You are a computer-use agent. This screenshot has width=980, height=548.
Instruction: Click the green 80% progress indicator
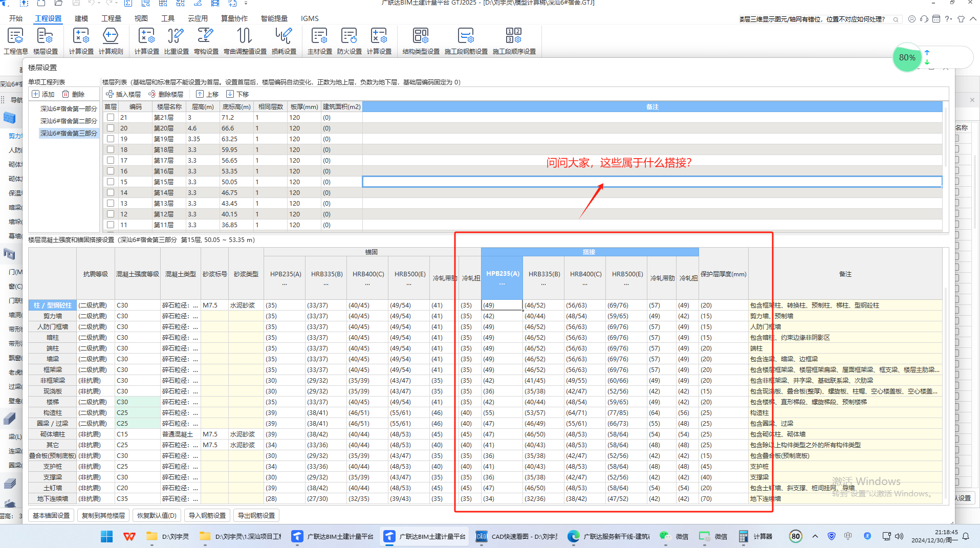pyautogui.click(x=907, y=57)
